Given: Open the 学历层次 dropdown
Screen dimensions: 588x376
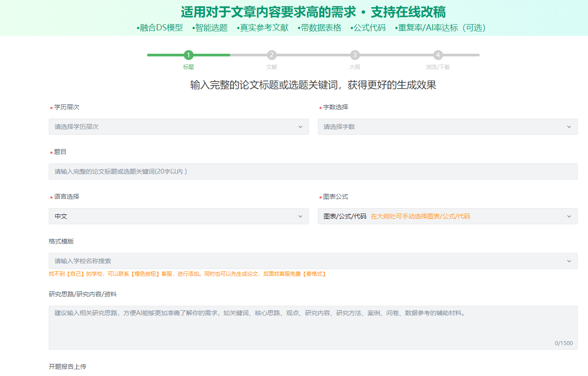Looking at the screenshot, I should coord(178,127).
